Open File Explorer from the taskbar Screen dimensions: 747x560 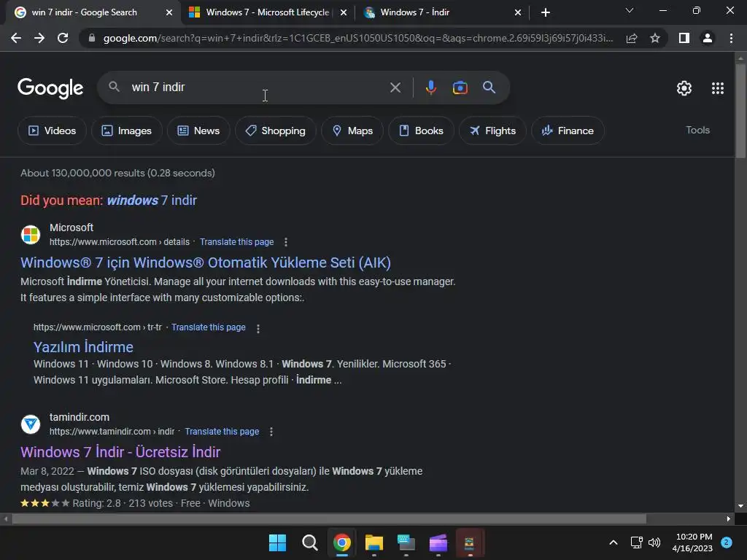tap(374, 542)
